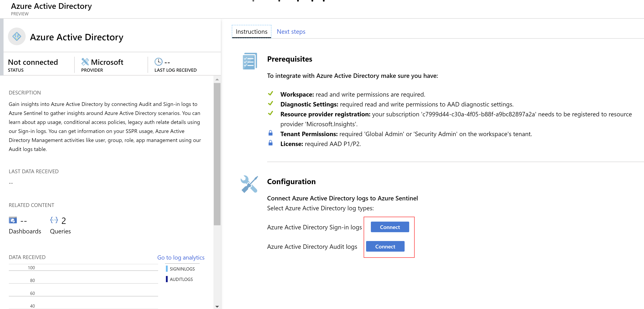Click the Configuration wrench and screwdriver icon
The width and height of the screenshot is (644, 309).
pos(249,184)
